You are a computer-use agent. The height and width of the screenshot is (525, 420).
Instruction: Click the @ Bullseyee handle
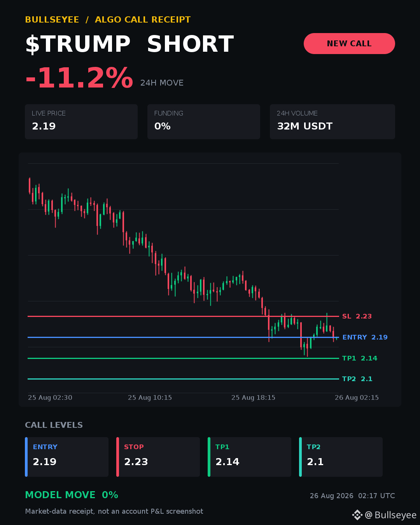390,515
